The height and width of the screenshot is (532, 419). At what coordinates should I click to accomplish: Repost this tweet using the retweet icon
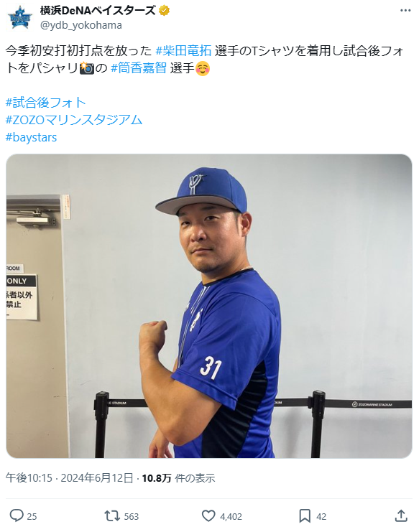tap(112, 516)
